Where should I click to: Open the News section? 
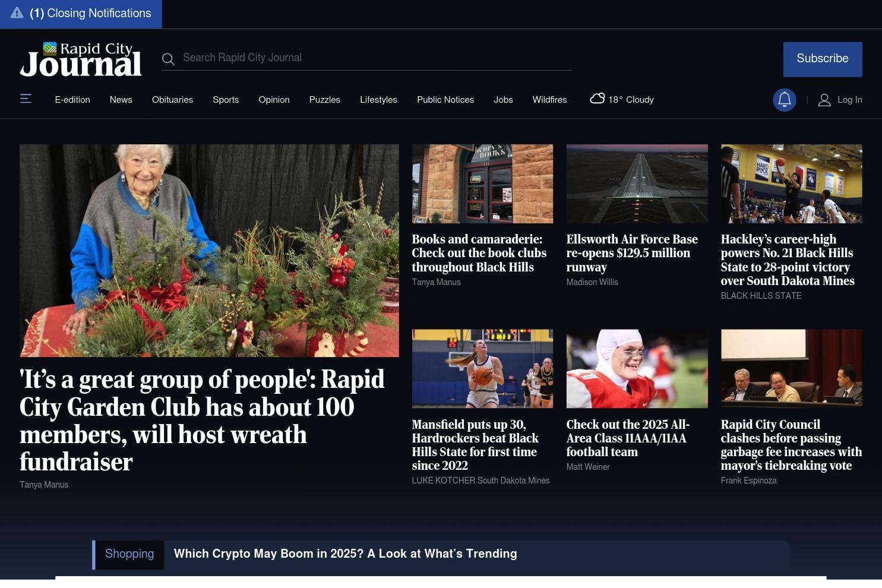(121, 100)
